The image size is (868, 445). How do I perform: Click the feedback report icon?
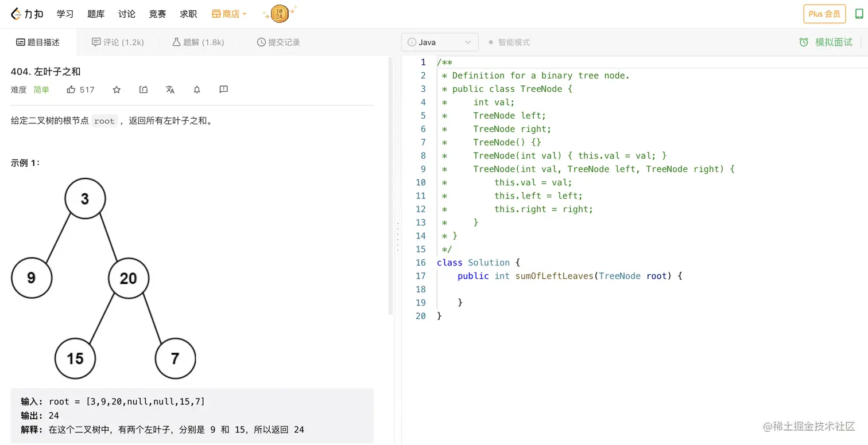tap(224, 89)
